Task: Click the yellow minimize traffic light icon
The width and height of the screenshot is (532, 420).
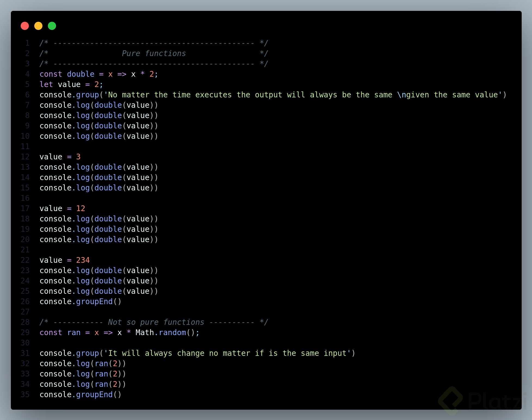Action: point(38,26)
